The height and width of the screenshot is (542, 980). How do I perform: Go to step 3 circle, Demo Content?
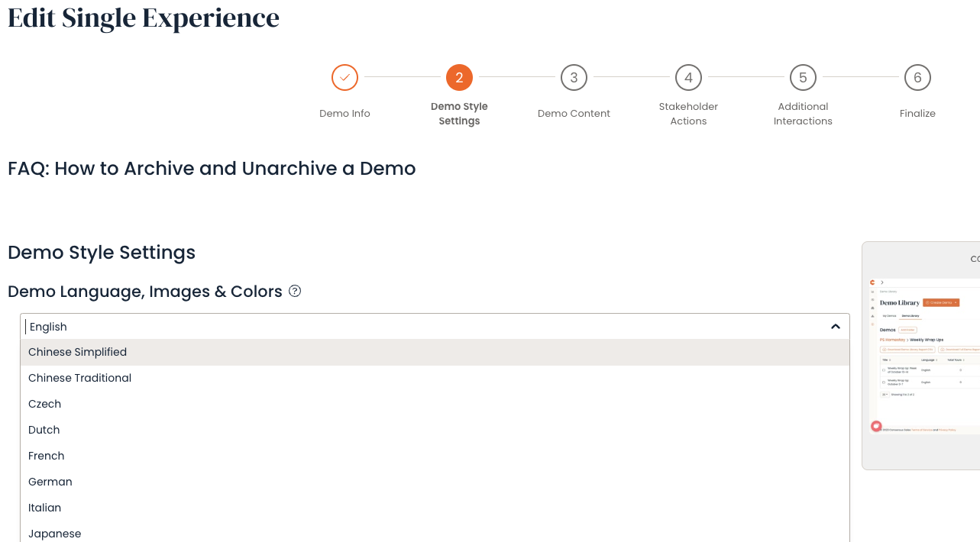[574, 77]
